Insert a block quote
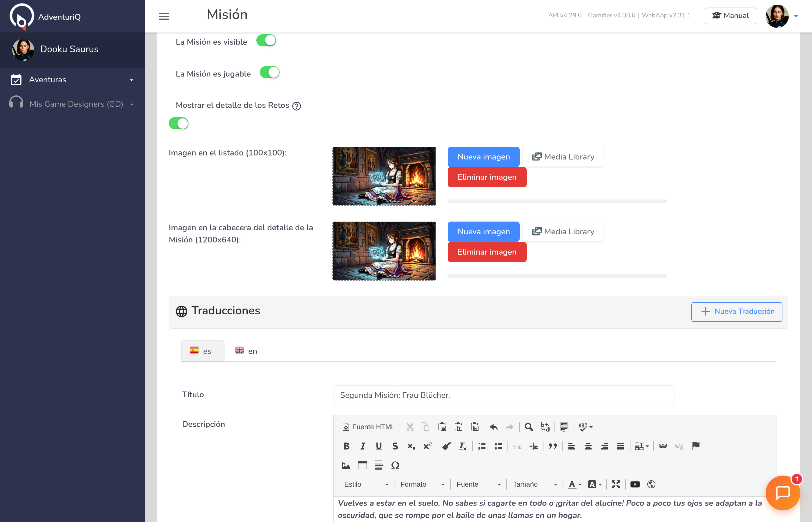This screenshot has width=812, height=522. click(x=553, y=446)
